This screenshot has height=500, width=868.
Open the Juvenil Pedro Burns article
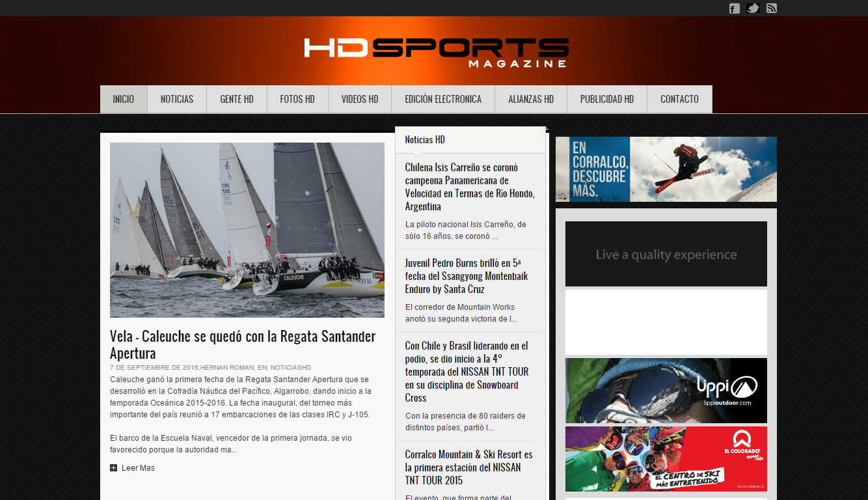tap(466, 276)
